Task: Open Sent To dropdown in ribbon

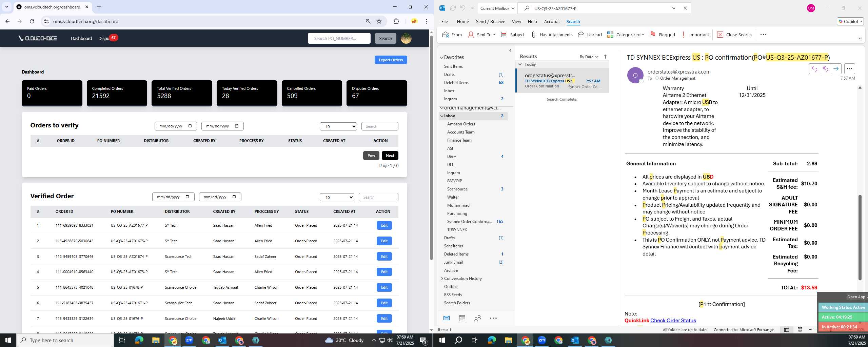Action: pyautogui.click(x=481, y=35)
